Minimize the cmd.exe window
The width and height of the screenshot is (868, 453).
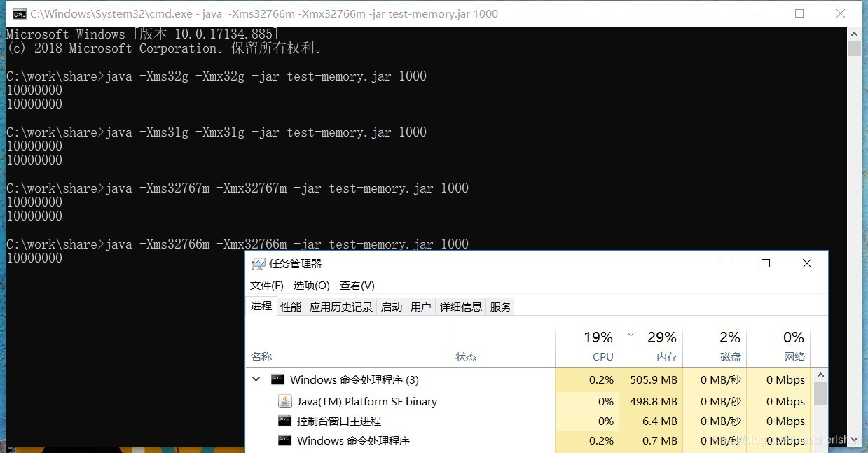758,13
